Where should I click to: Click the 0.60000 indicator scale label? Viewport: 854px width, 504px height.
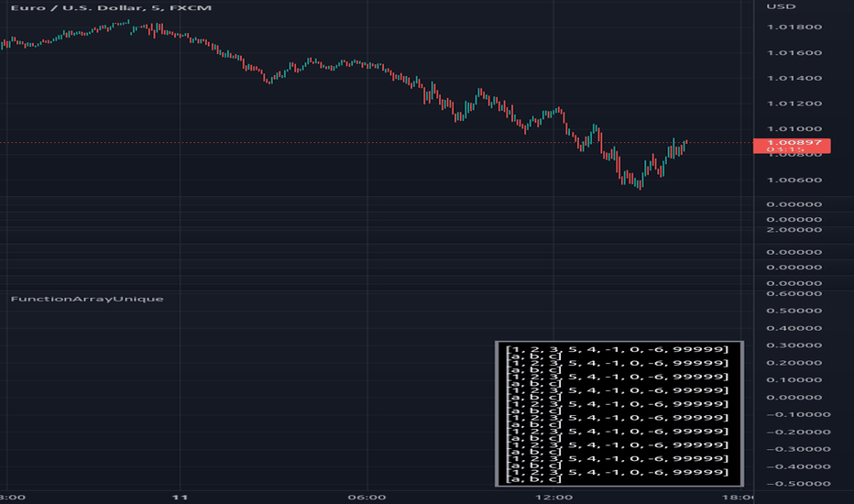pyautogui.click(x=794, y=293)
